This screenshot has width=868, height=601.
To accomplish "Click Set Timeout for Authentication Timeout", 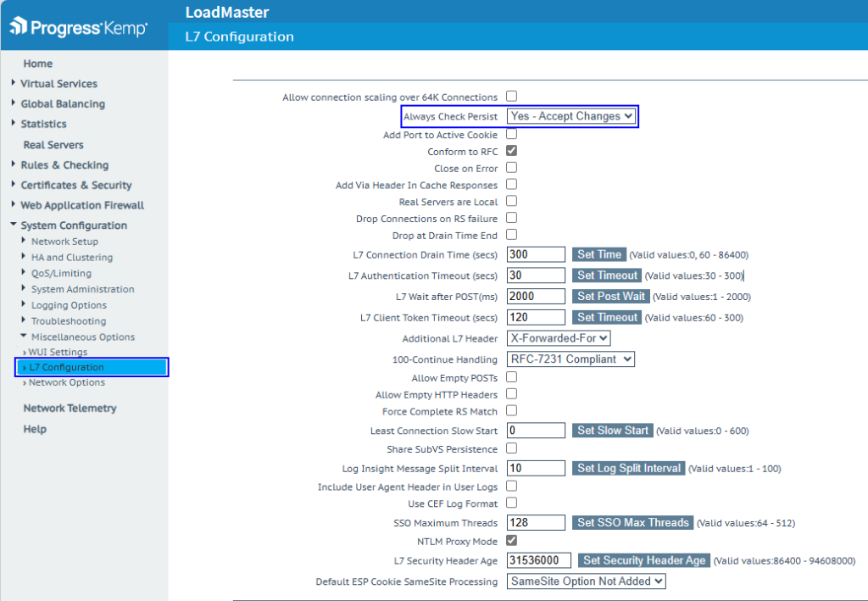I will click(607, 275).
